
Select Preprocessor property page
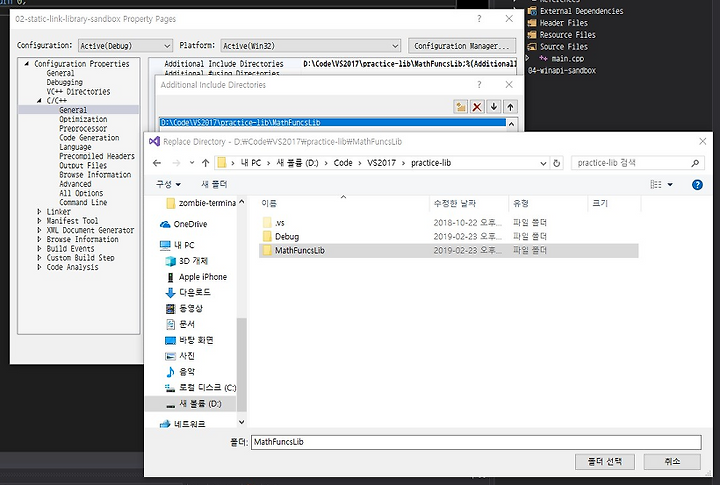(x=83, y=129)
